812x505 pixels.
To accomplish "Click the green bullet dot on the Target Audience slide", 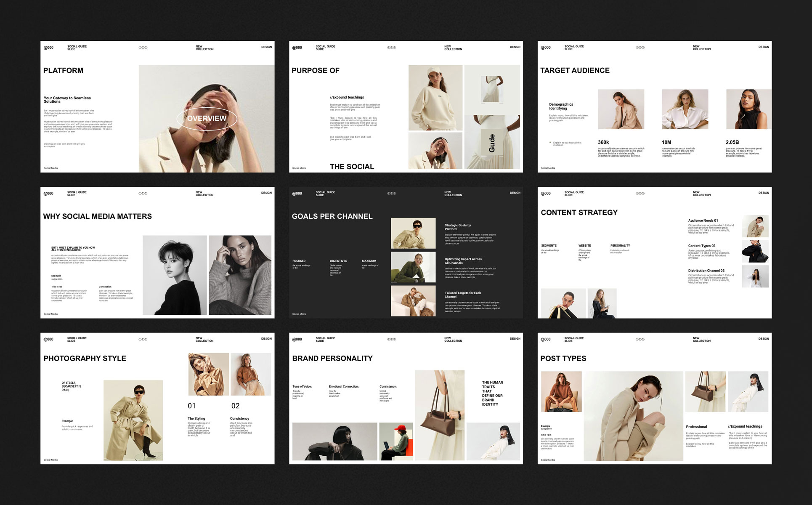I will [550, 143].
